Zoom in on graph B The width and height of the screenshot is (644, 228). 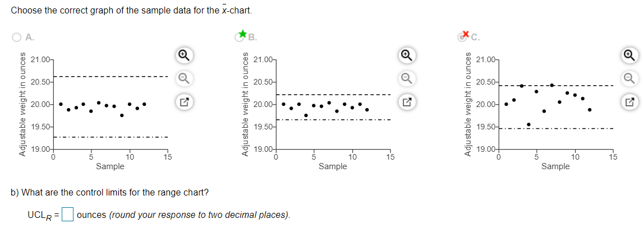point(407,54)
